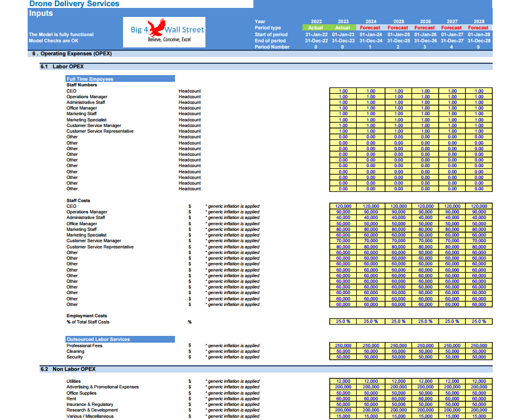The height and width of the screenshot is (420, 526).
Task: Select CEO staff cost cell for 2028
Action: [x=479, y=206]
